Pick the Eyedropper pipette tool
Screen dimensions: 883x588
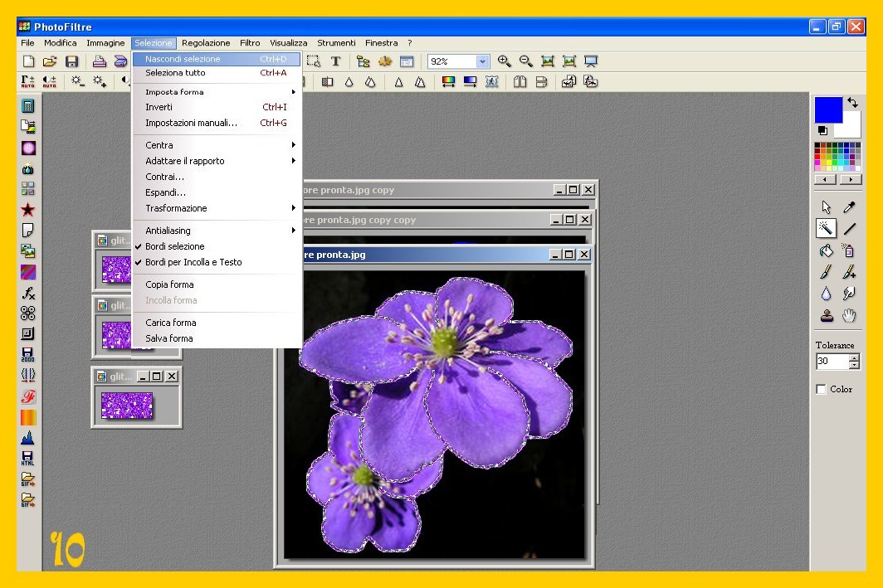849,207
